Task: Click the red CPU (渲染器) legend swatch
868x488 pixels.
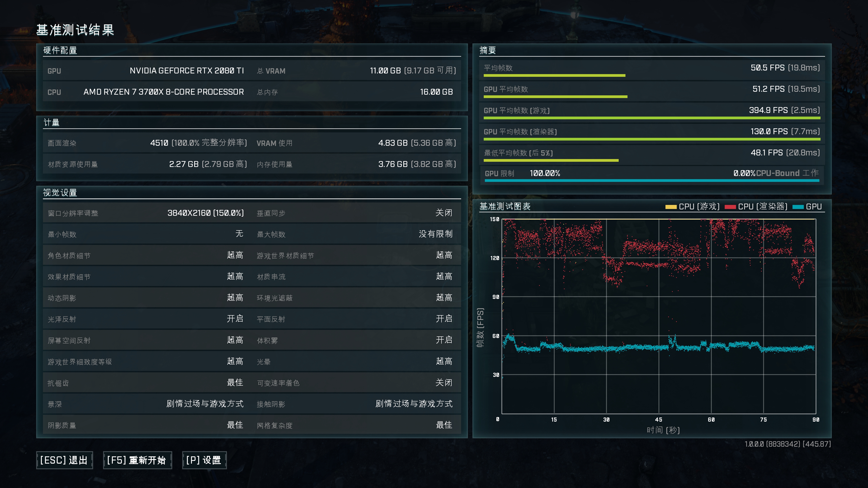Action: (730, 207)
